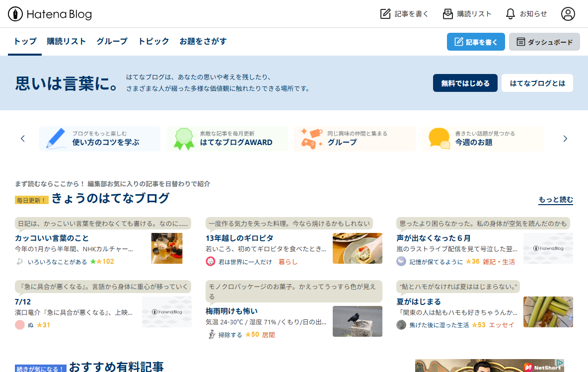588x372 pixels.
Task: Click author avatar for 焦げた後に湿った生活
Action: point(401,325)
